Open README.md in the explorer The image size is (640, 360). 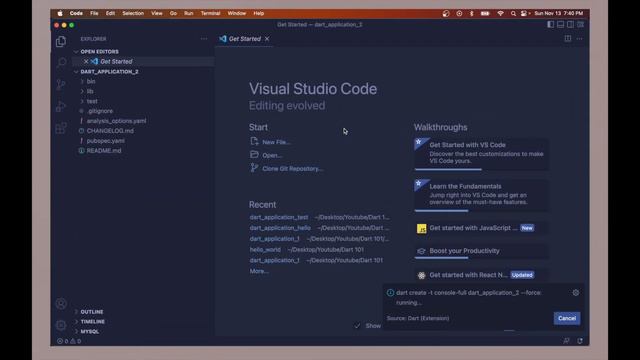tap(104, 151)
